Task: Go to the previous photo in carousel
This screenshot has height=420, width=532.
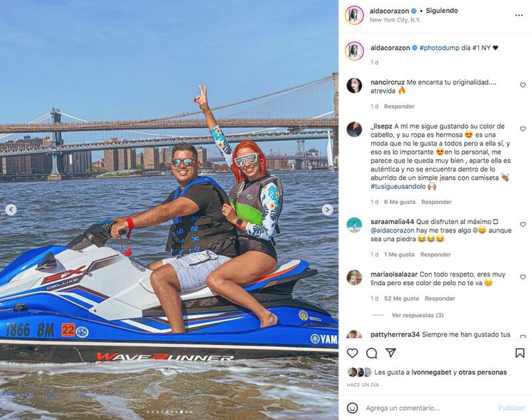Action: pyautogui.click(x=11, y=210)
